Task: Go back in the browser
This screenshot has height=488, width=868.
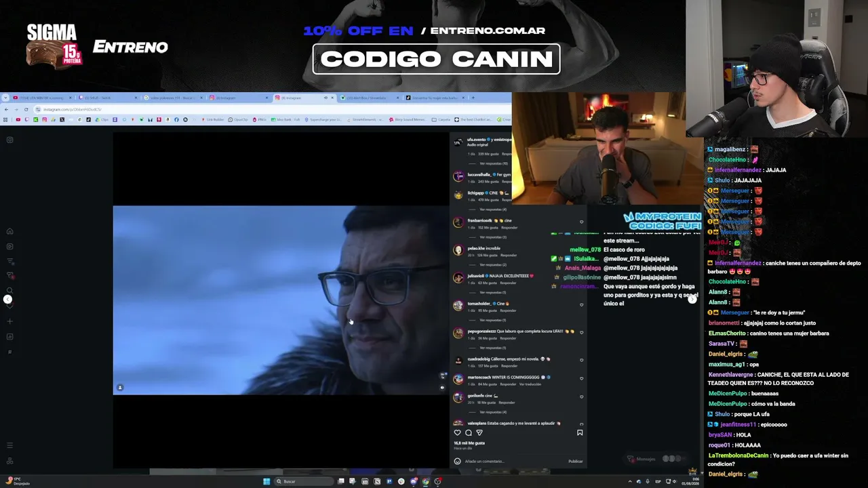Action: (x=6, y=109)
